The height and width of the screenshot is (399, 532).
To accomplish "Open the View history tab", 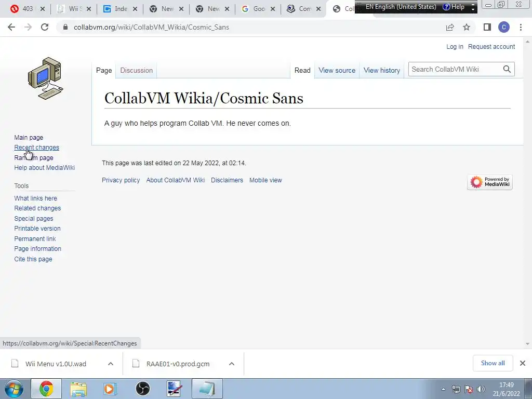I will pyautogui.click(x=382, y=70).
